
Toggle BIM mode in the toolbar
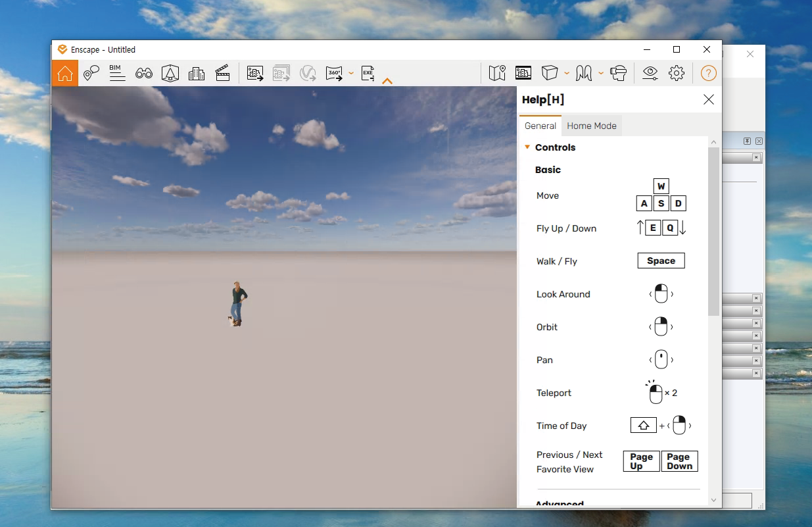pos(117,73)
